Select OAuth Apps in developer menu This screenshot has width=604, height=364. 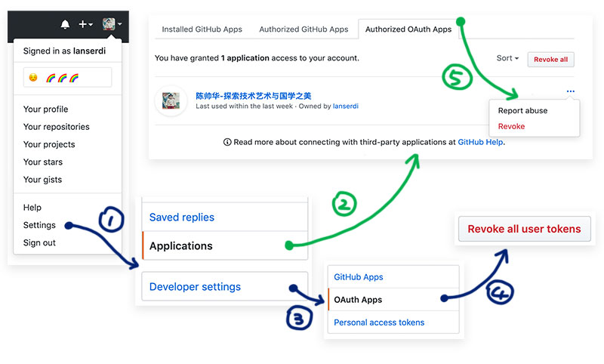tap(393, 300)
